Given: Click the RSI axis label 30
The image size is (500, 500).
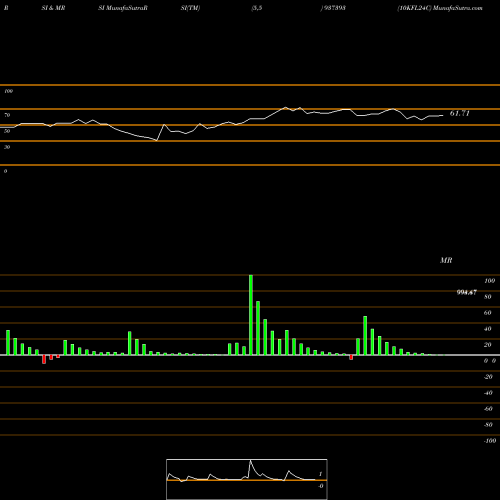Looking at the screenshot, I should point(7,147).
